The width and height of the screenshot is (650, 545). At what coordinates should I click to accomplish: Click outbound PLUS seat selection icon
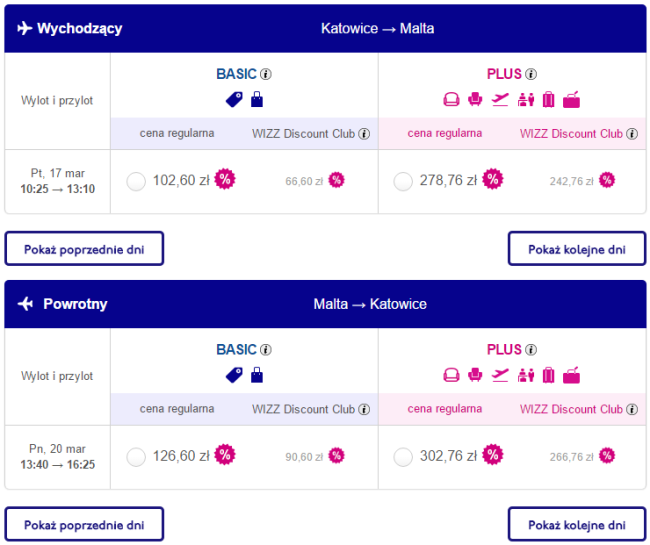[475, 99]
